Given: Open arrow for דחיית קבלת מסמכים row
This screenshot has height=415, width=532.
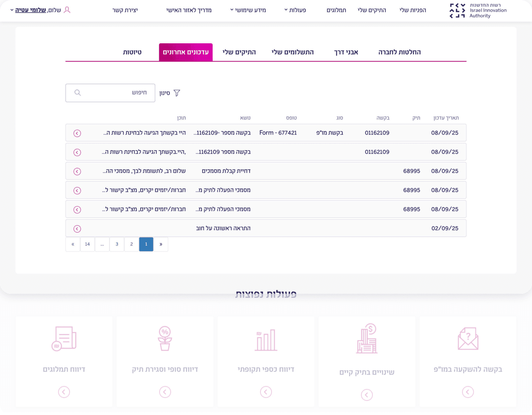Looking at the screenshot, I should [x=77, y=171].
